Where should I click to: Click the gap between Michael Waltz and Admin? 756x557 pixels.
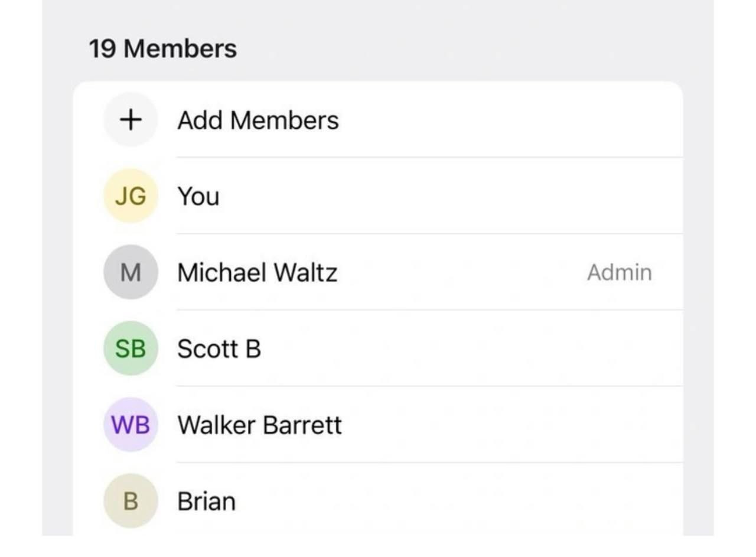(x=461, y=273)
